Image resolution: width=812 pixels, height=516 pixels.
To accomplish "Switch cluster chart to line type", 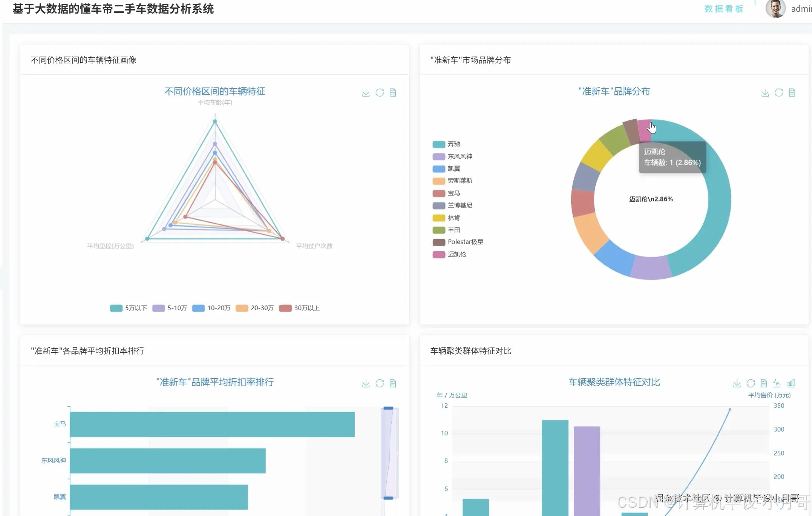I will point(777,383).
